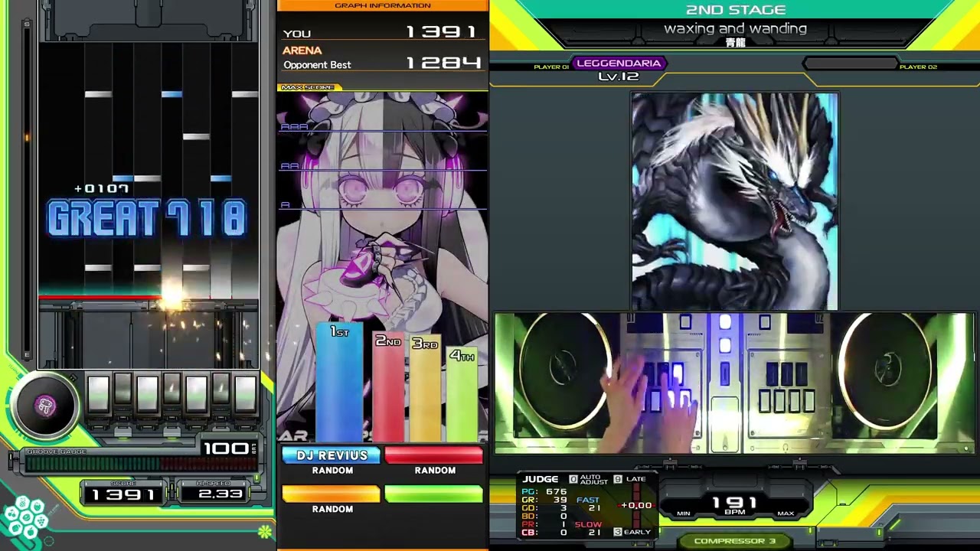This screenshot has height=551, width=980.
Task: Select the red player slot bar
Action: click(x=433, y=456)
